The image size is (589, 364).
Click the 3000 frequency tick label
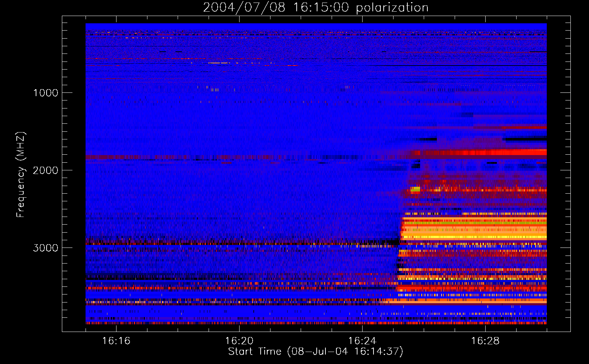coord(46,248)
